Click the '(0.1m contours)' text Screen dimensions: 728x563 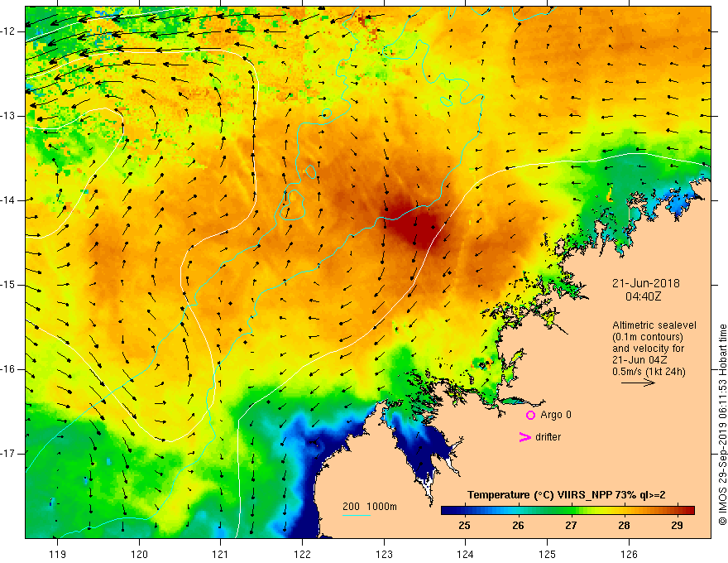pyautogui.click(x=648, y=337)
